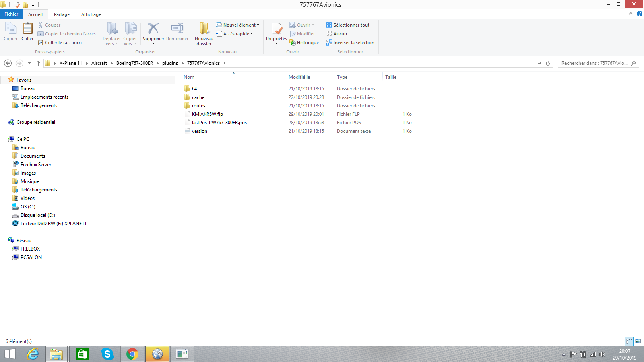Open PCSALON under Réseau

tap(31, 257)
